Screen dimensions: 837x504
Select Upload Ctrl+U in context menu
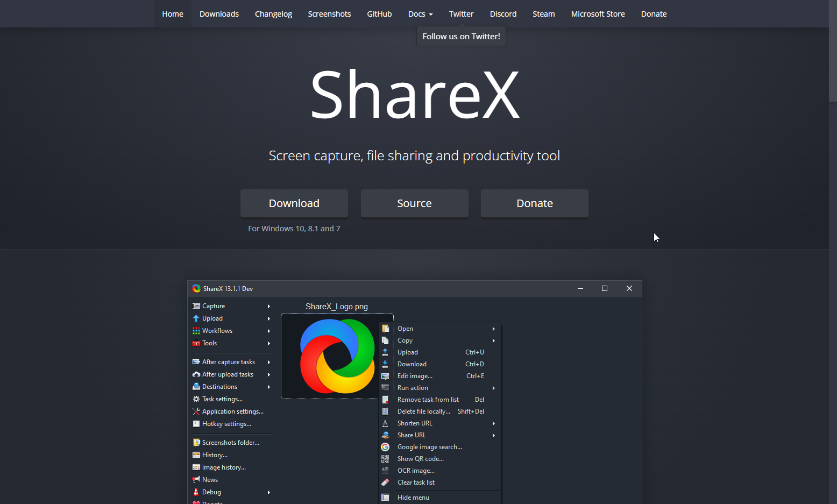point(440,352)
